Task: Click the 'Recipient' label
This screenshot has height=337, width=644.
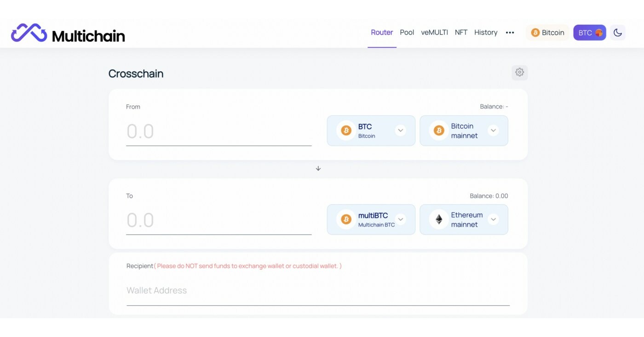Action: pos(140,266)
